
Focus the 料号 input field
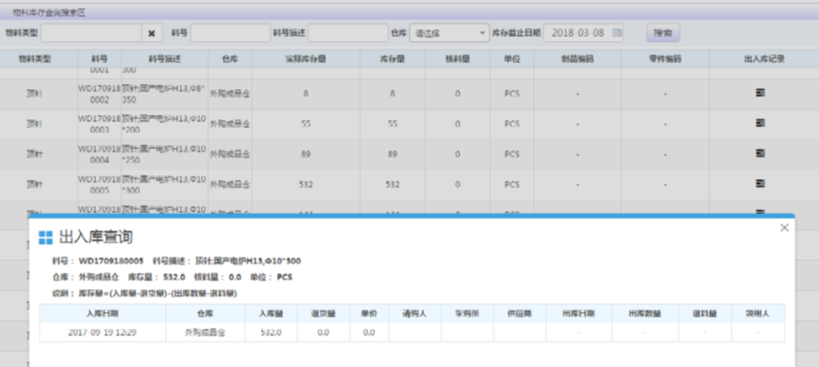[x=230, y=33]
